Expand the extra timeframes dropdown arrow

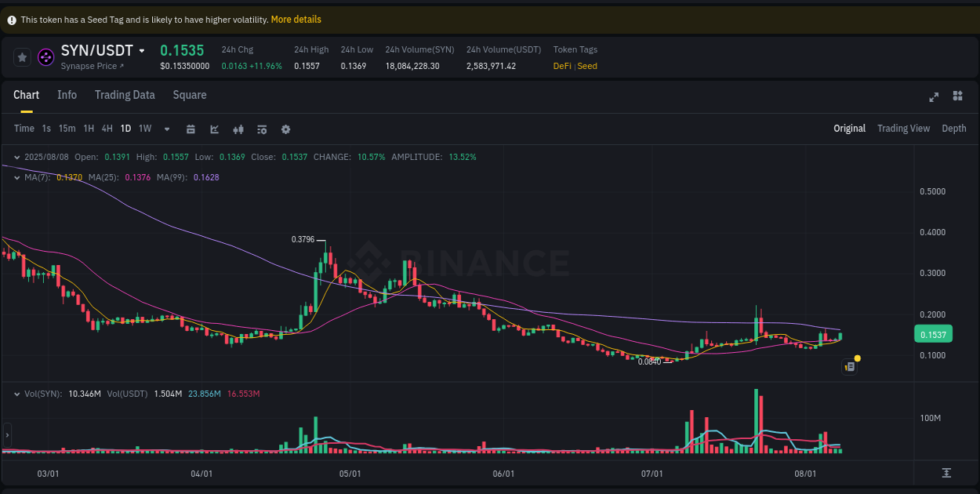coord(166,129)
